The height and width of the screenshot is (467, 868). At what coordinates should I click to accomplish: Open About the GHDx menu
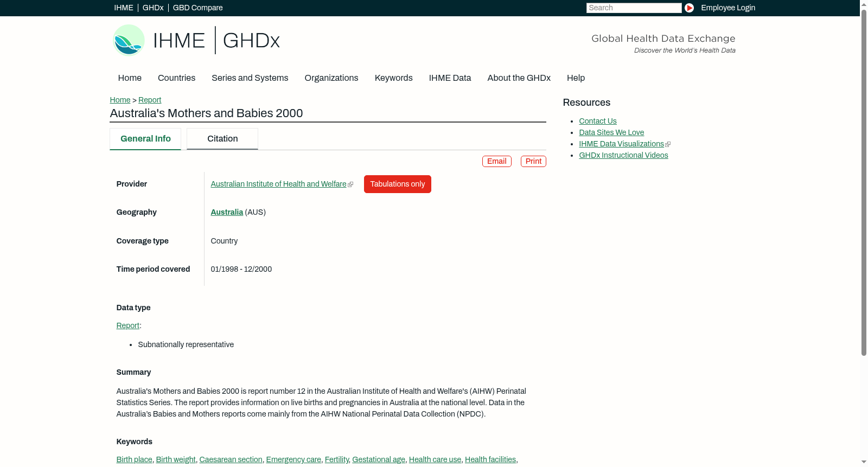click(x=519, y=78)
